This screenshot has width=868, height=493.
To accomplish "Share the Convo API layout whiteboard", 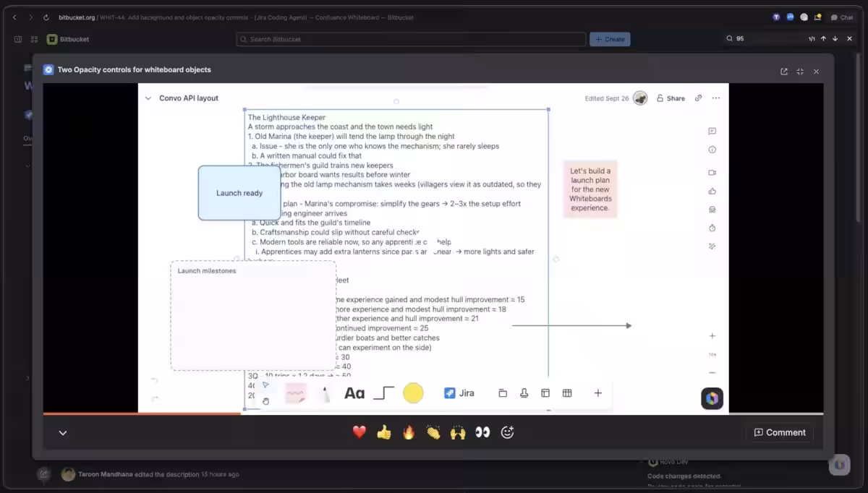I will tap(671, 98).
